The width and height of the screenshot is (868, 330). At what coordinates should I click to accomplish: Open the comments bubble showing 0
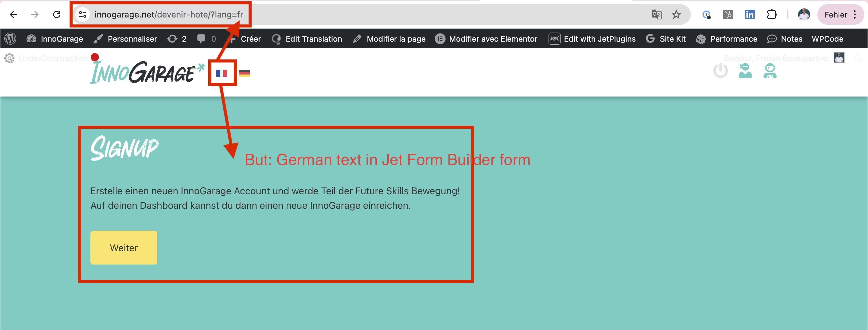[x=206, y=39]
